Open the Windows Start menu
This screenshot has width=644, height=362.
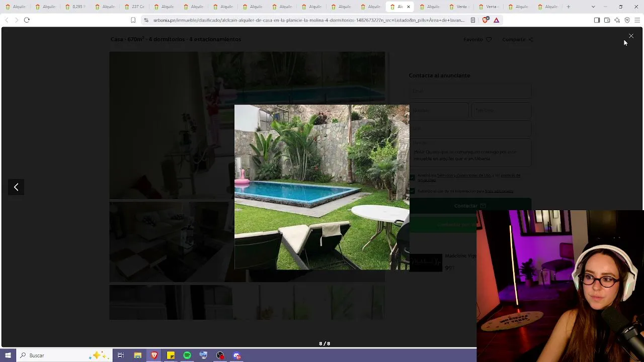(8, 355)
